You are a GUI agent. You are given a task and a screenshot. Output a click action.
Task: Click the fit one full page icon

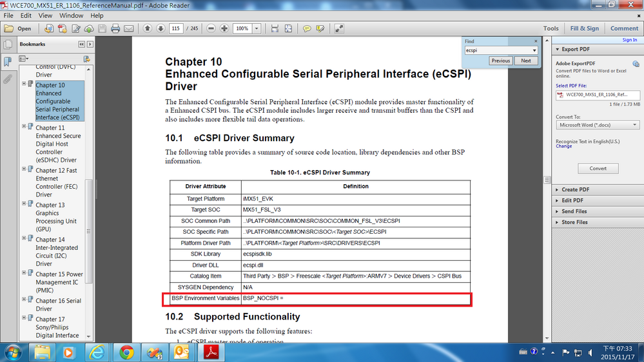pos(288,28)
